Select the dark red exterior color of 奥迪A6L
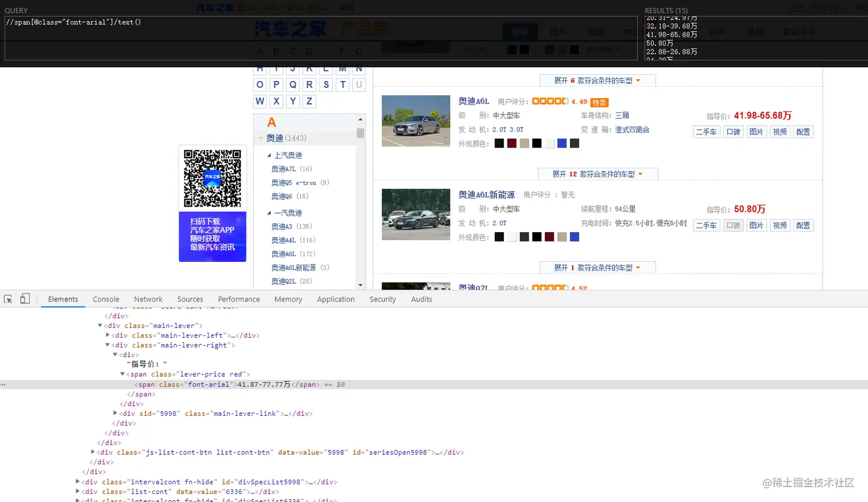Viewport: 868px width, 502px height. coord(511,144)
